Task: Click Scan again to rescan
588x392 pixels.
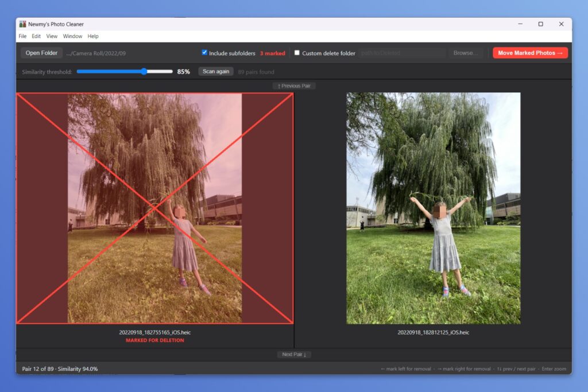Action: 216,72
